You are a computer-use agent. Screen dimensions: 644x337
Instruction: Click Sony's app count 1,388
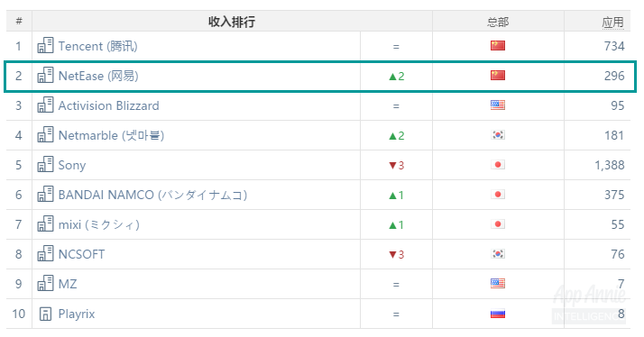tap(610, 165)
